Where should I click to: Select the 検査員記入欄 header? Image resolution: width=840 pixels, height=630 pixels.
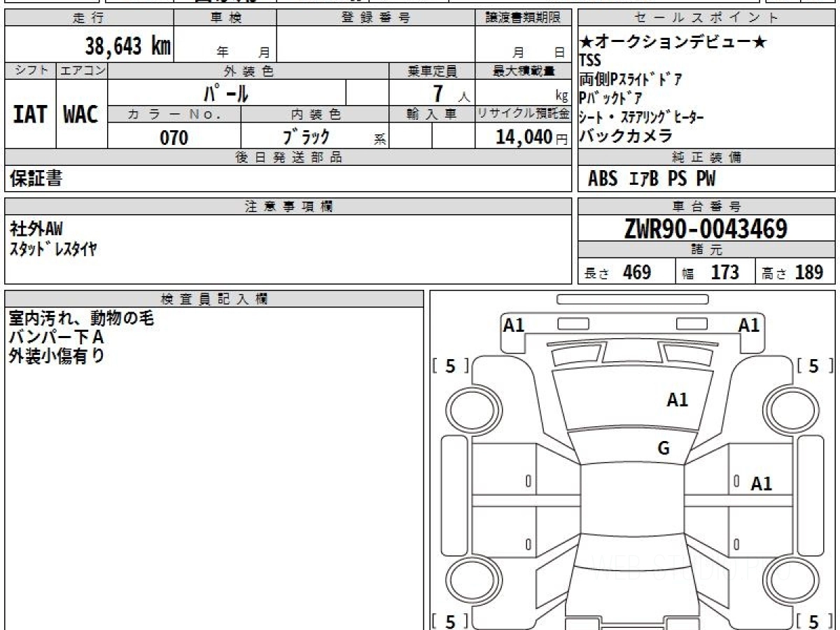click(214, 299)
